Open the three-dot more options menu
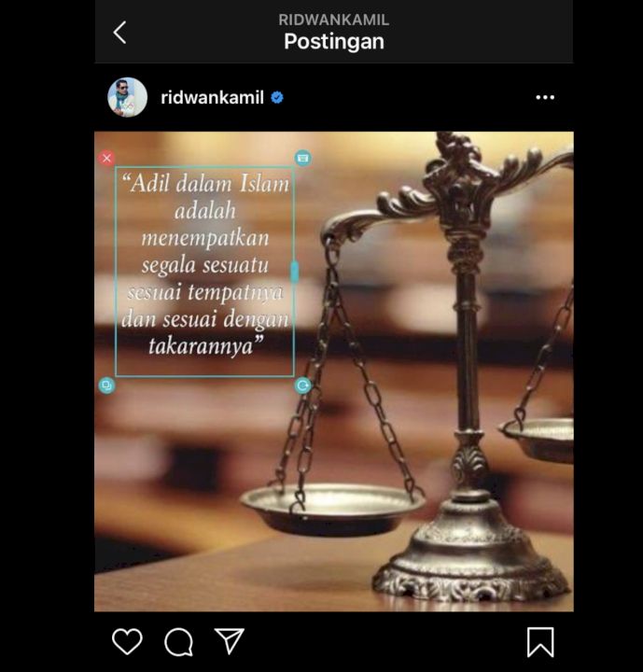Image resolution: width=643 pixels, height=672 pixels. pos(545,97)
